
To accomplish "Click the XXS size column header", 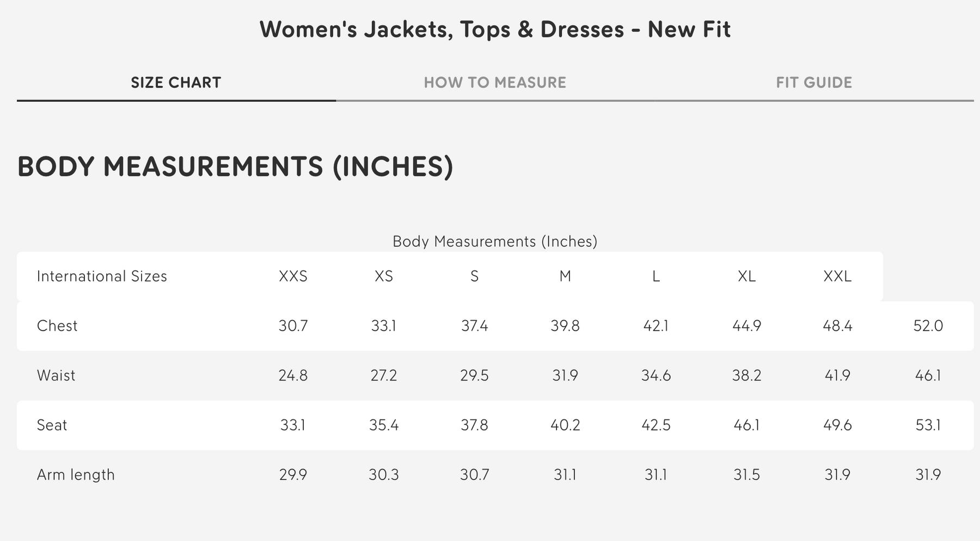I will pos(293,276).
